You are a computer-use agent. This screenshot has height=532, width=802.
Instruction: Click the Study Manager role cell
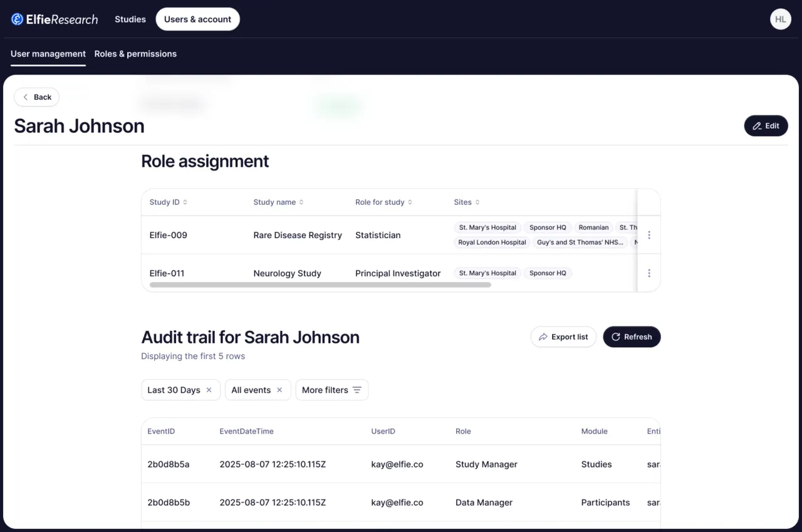coord(486,464)
